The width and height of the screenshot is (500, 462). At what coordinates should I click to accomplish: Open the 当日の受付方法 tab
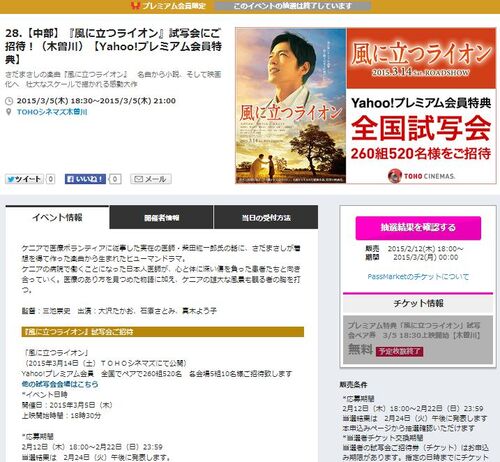266,218
